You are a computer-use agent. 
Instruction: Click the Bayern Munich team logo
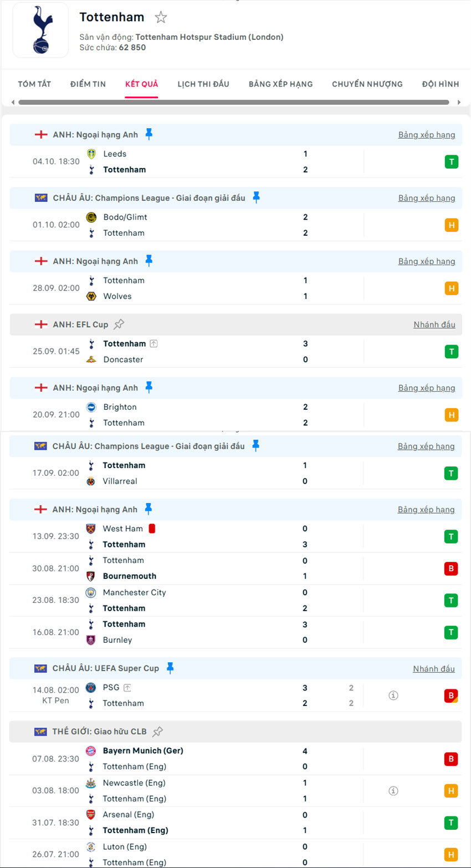(91, 751)
